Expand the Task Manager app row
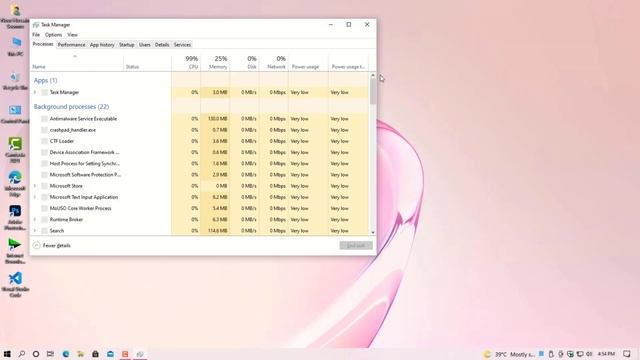This screenshot has height=360, width=640. point(35,92)
